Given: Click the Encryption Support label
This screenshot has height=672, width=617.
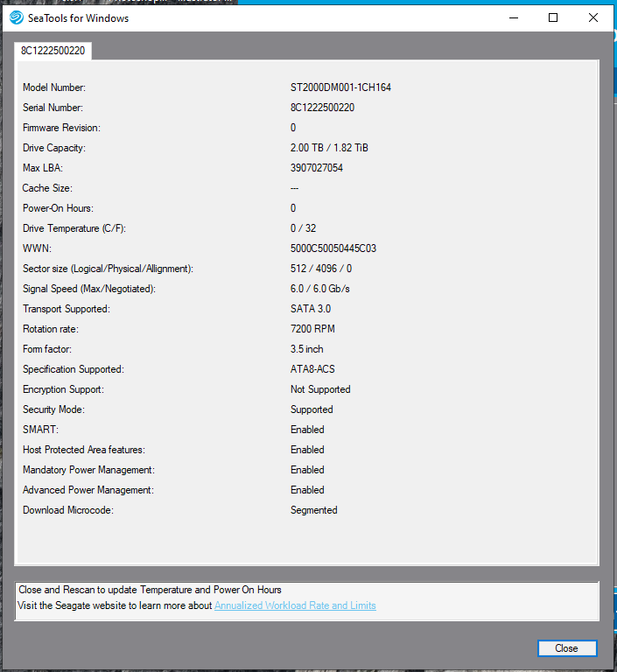Looking at the screenshot, I should 63,389.
